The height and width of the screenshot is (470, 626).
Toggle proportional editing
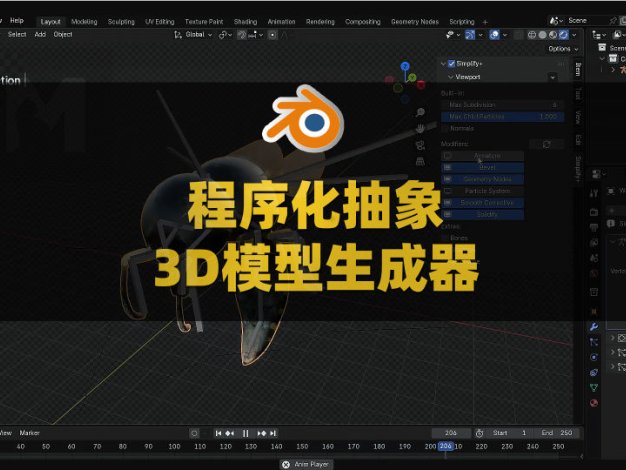272,35
